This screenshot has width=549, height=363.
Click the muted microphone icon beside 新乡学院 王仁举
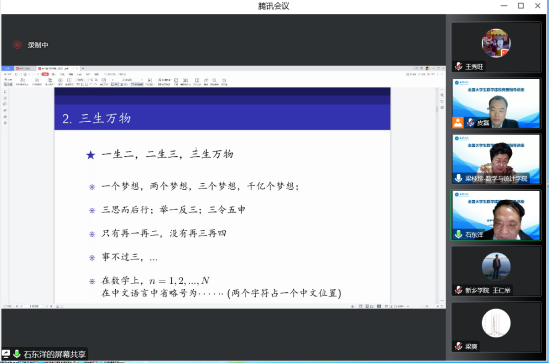pyautogui.click(x=459, y=290)
